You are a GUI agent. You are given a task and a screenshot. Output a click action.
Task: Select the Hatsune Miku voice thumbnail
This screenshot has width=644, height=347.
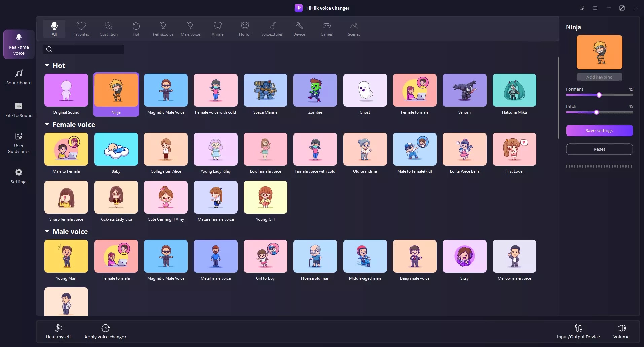coord(514,90)
